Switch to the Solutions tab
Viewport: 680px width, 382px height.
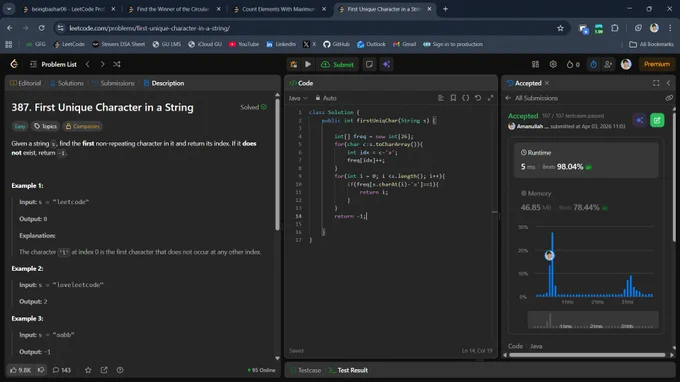(66, 83)
